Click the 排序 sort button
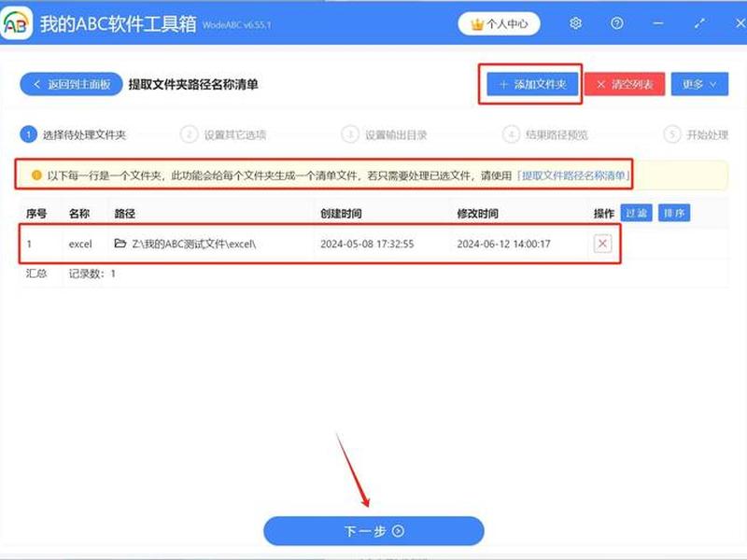 [673, 213]
